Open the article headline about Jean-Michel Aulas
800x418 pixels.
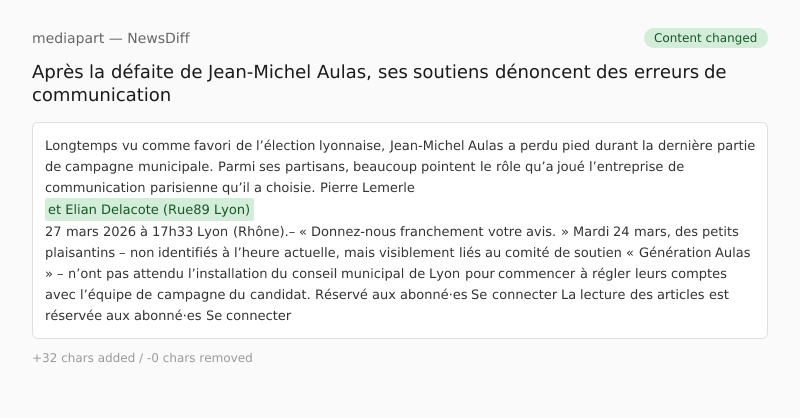[379, 83]
